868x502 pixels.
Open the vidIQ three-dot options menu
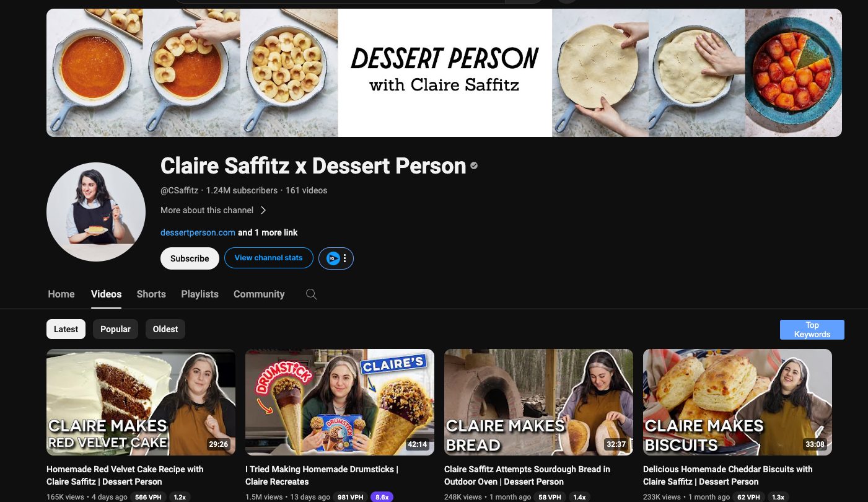(345, 258)
